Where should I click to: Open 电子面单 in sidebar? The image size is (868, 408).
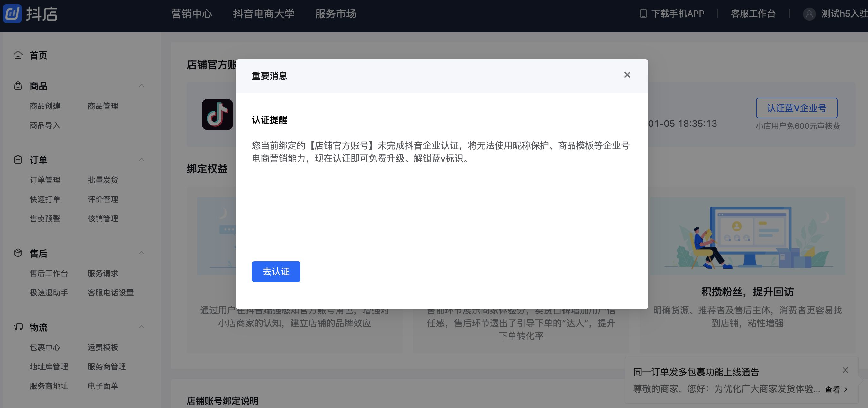103,386
